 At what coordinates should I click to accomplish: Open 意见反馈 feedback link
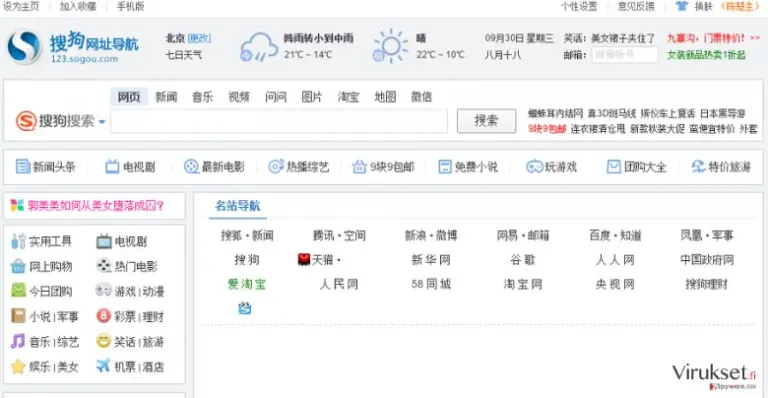click(636, 6)
